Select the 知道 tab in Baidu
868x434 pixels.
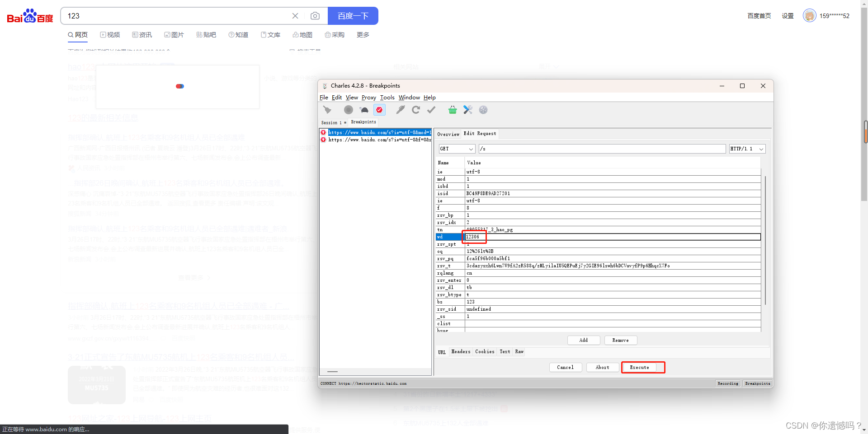click(238, 35)
